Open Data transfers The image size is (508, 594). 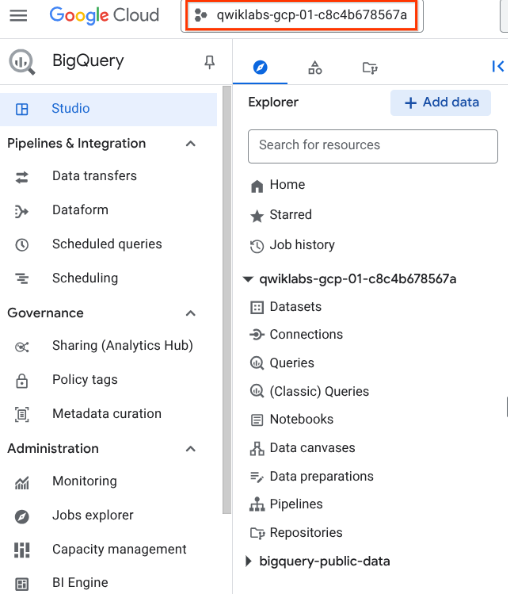click(x=94, y=176)
